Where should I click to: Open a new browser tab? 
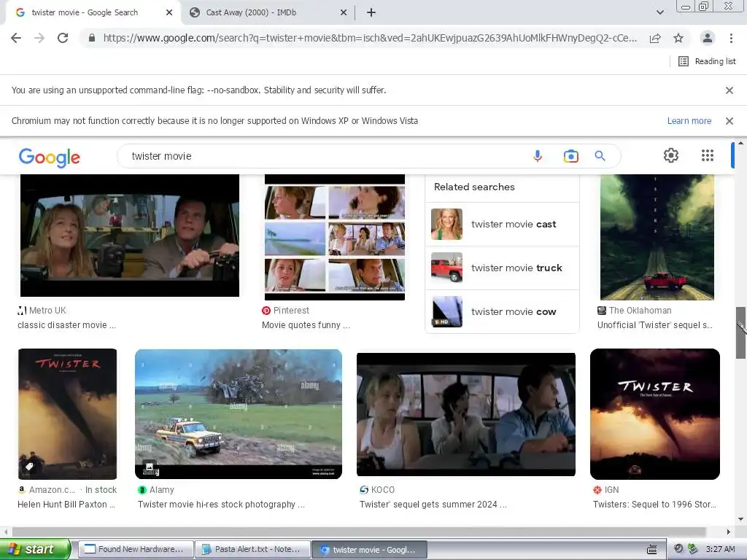click(x=371, y=13)
